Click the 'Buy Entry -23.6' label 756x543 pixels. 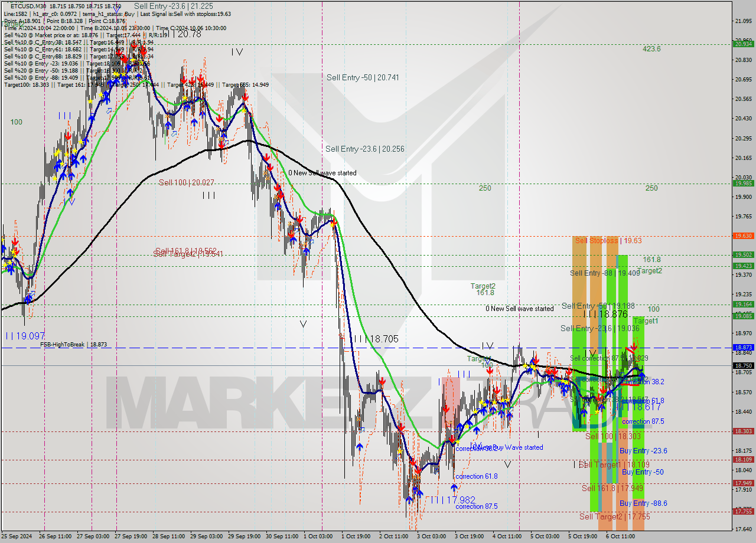pos(643,451)
